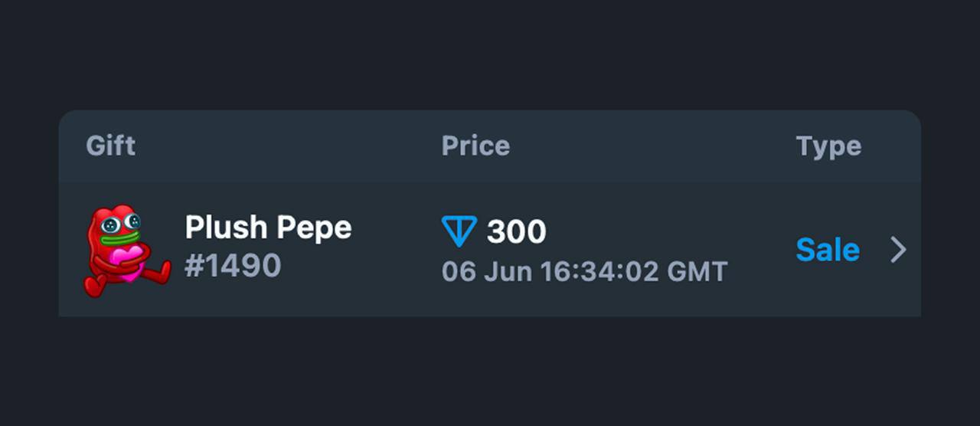Click the blue Sale type label
980x426 pixels.
(x=828, y=250)
